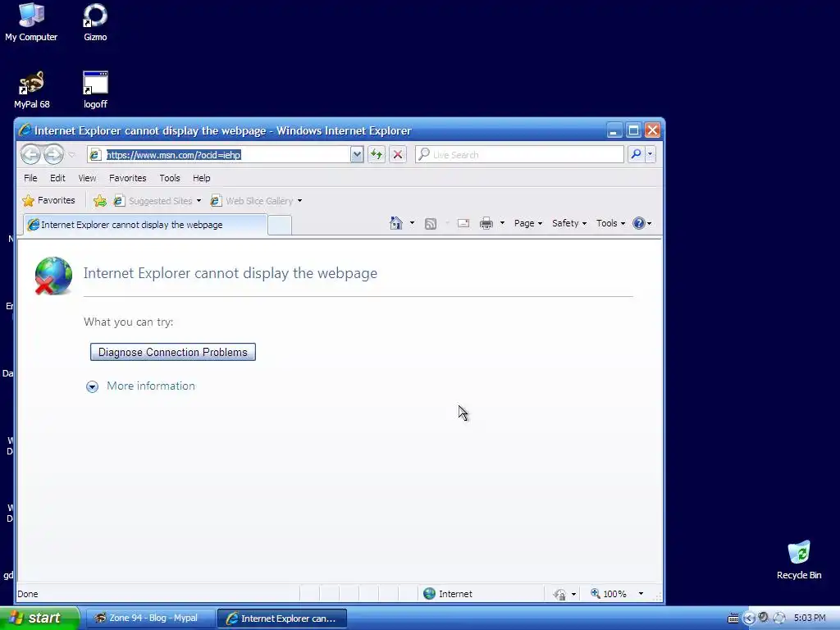Screen dimensions: 840x630
Task: Expand the Home button dropdown arrow
Action: click(412, 223)
